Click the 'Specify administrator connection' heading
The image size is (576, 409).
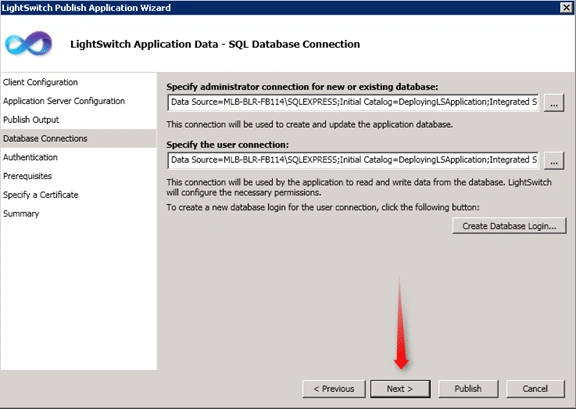pos(302,87)
